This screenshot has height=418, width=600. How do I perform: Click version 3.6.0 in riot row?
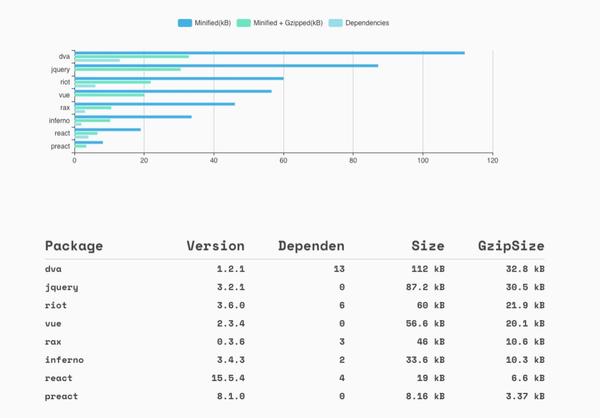(231, 305)
